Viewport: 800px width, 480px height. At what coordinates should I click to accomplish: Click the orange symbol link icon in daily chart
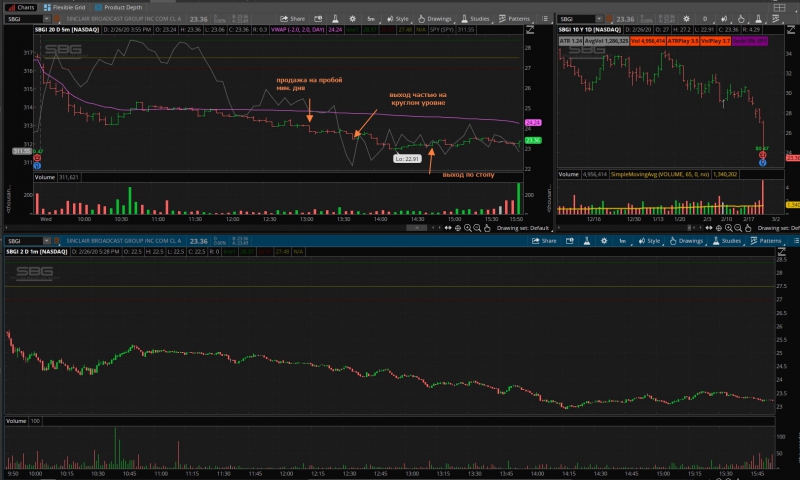[x=609, y=19]
